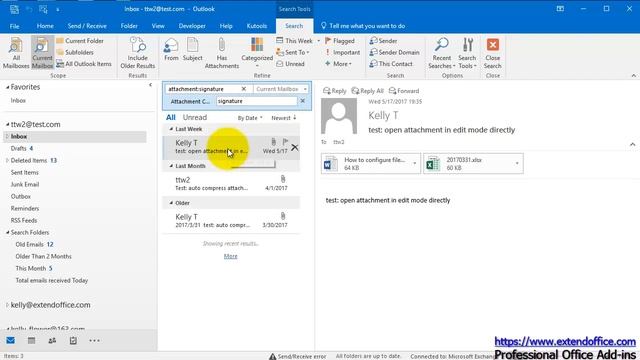Image resolution: width=640 pixels, height=360 pixels.
Task: Switch to Tasks view icon
Action: point(73,340)
